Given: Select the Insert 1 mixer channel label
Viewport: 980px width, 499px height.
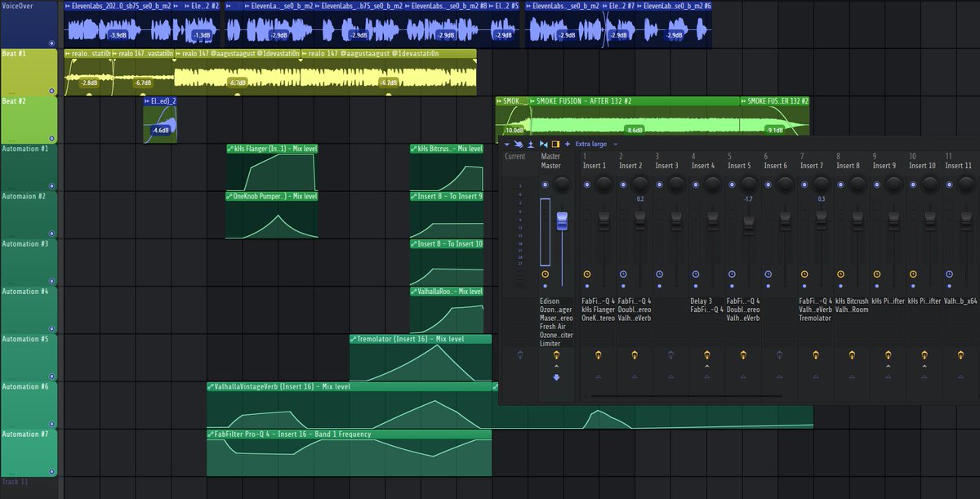Looking at the screenshot, I should pos(594,166).
